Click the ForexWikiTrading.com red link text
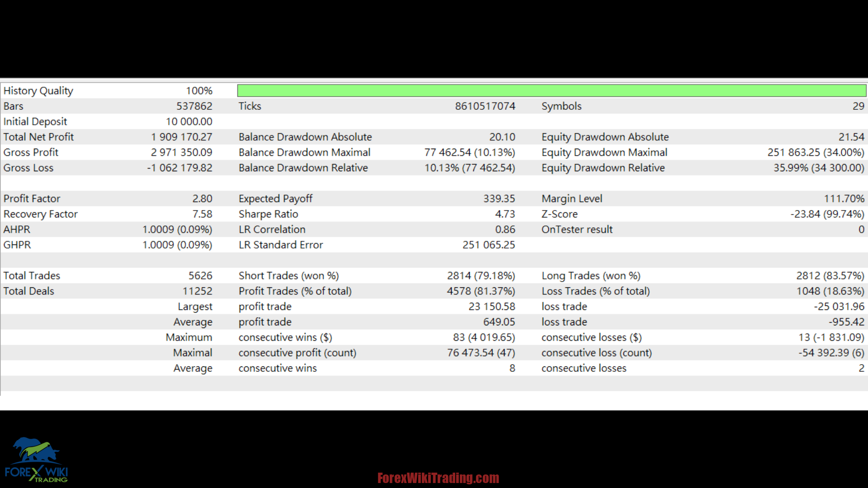 pyautogui.click(x=438, y=478)
